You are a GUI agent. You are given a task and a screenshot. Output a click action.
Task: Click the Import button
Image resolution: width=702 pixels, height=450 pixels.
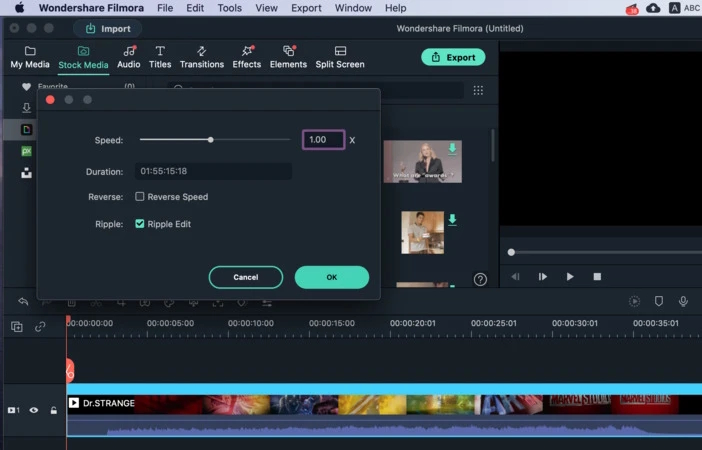[108, 29]
